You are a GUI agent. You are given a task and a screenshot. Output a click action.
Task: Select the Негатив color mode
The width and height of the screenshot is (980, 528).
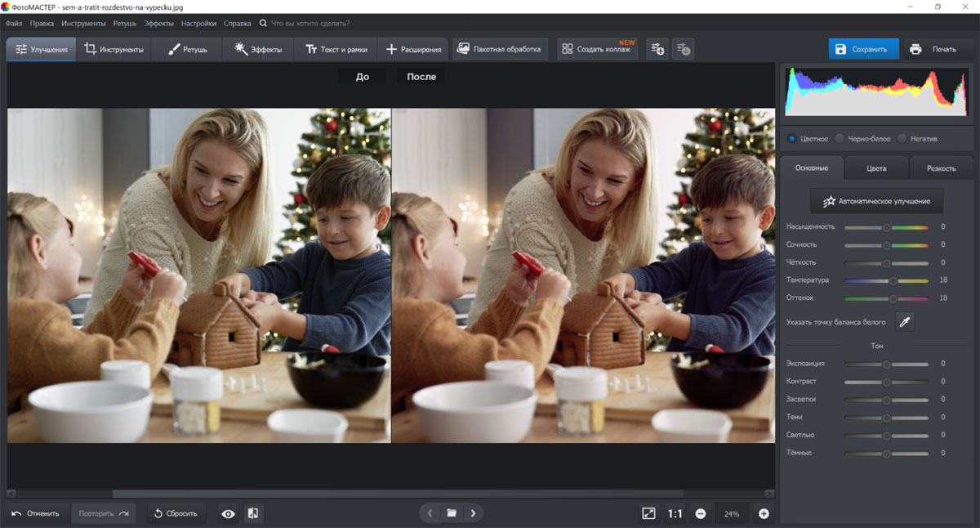tap(918, 139)
